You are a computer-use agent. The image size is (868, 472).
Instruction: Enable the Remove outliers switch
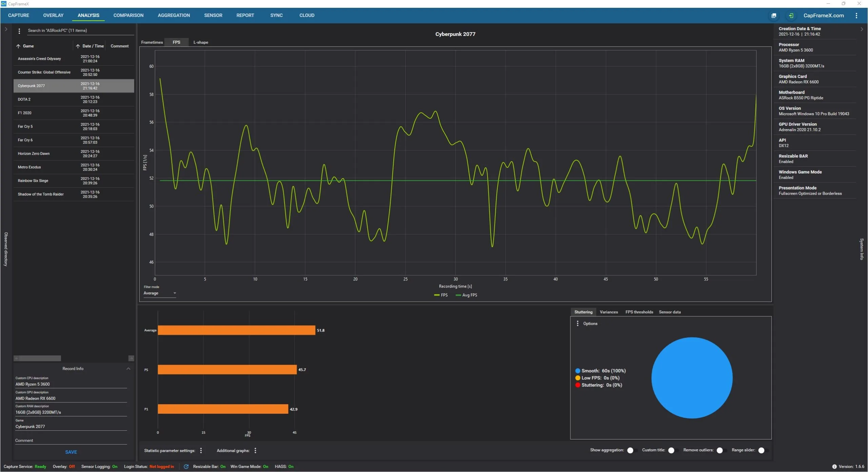[x=722, y=450]
